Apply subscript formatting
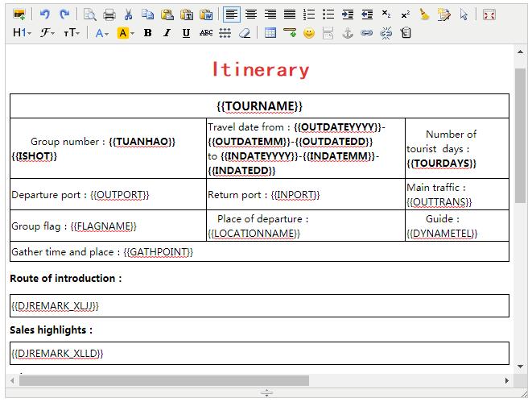 386,15
